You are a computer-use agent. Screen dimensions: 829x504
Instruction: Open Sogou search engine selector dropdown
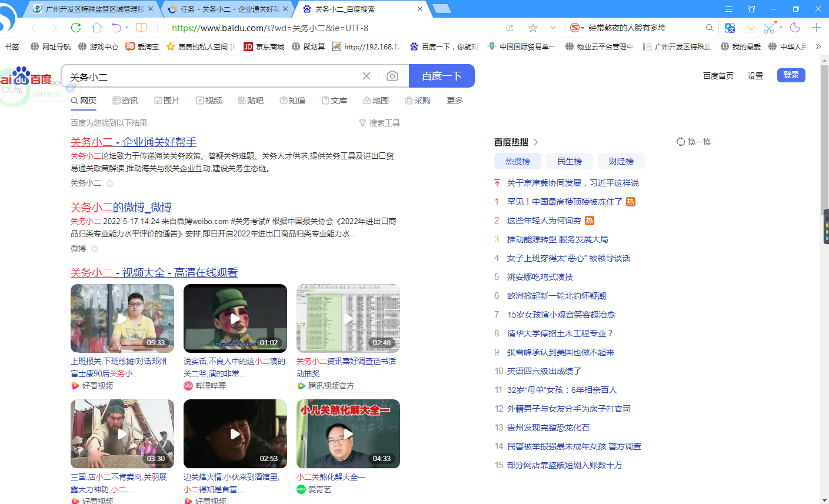coord(577,28)
